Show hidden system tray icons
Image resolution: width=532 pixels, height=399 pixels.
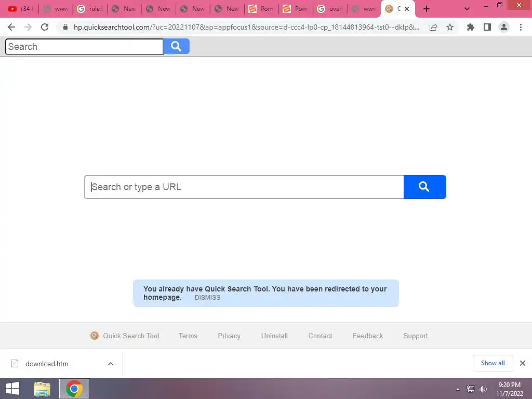[458, 389]
